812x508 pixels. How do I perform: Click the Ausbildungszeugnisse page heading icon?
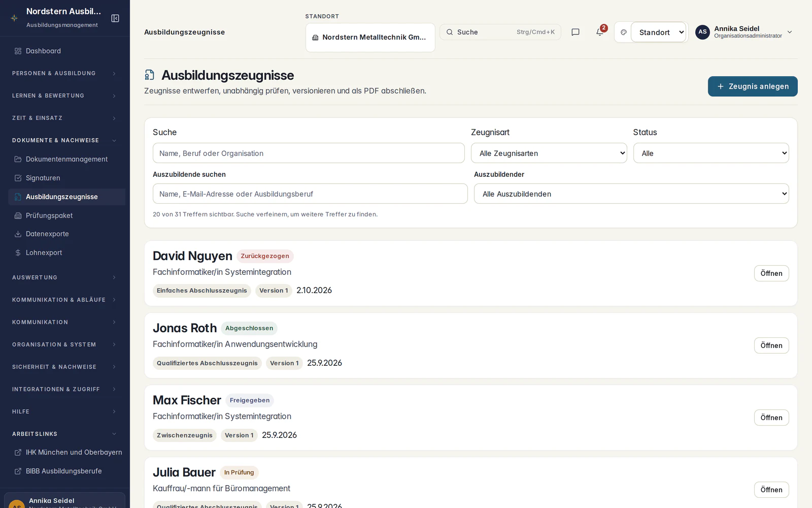pos(150,75)
